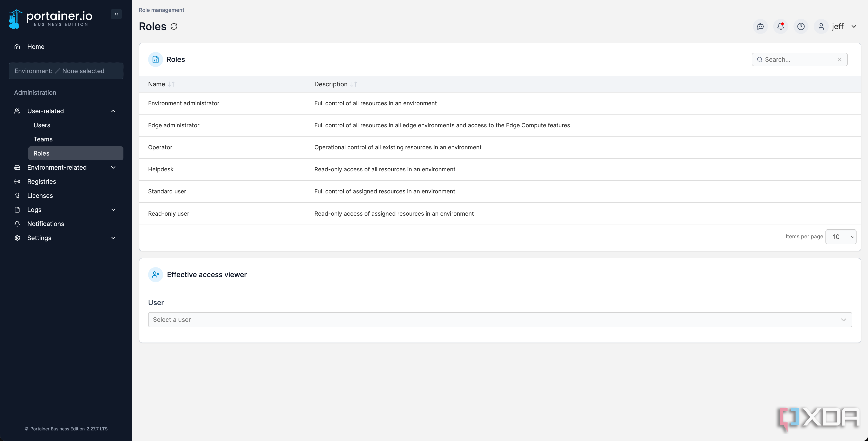This screenshot has height=441, width=868.
Task: Click the Edge administrator role name
Action: click(174, 125)
